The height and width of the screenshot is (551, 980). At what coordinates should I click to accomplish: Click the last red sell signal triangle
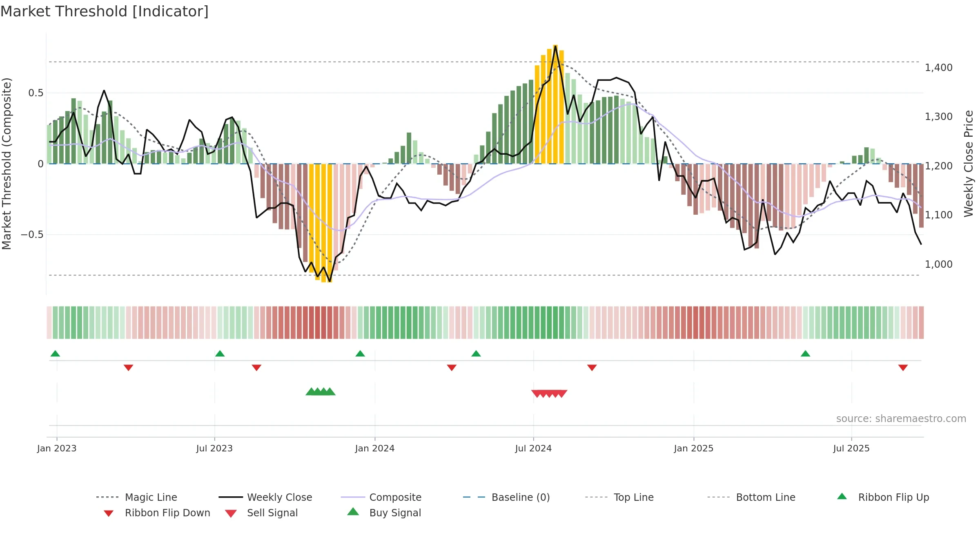(562, 394)
